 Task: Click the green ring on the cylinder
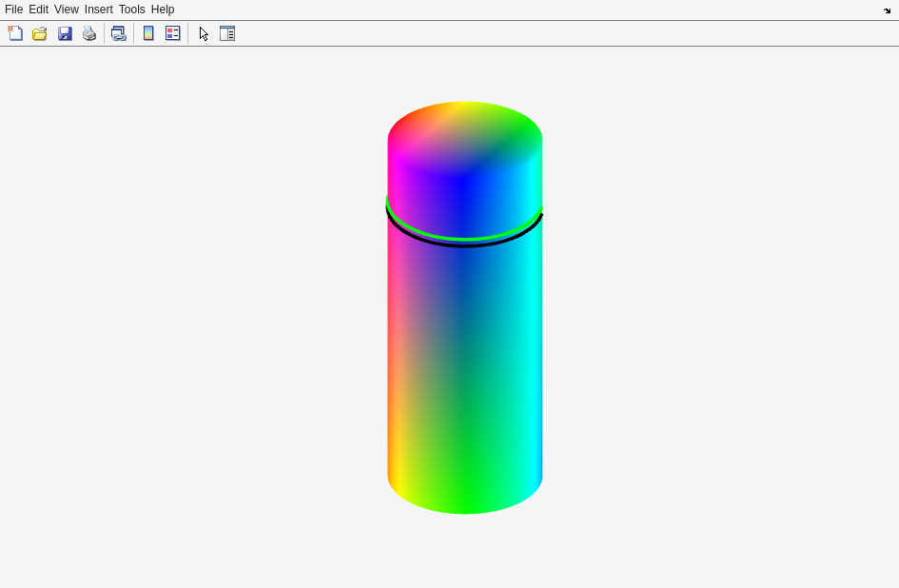[465, 238]
